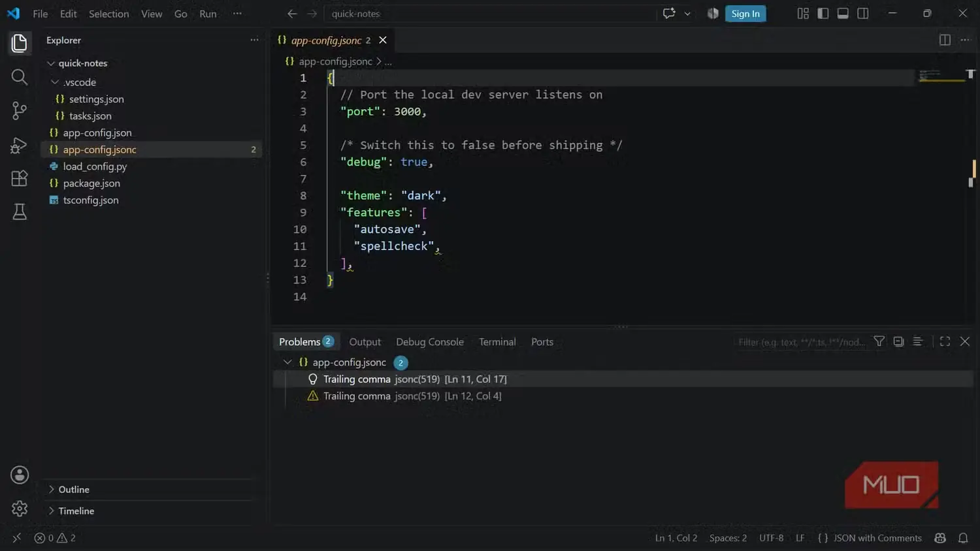Screen dimensions: 980x551
Task: Click collapse all icon in Problems panel
Action: point(898,341)
